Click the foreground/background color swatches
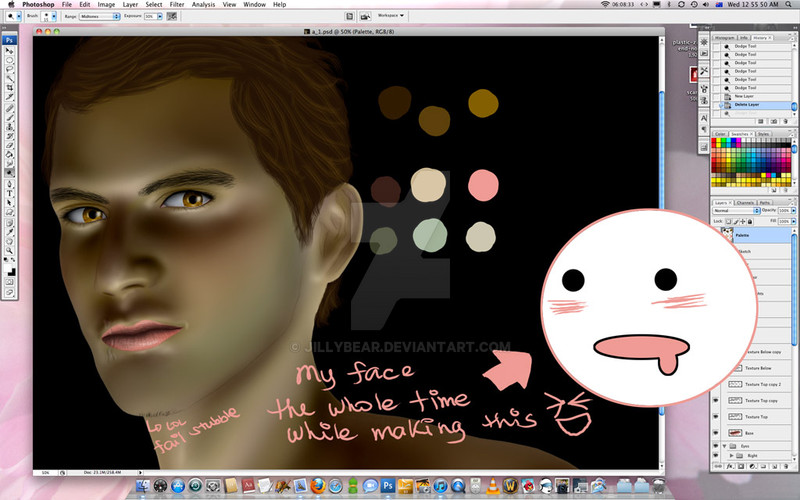The height and width of the screenshot is (500, 800). [x=9, y=269]
